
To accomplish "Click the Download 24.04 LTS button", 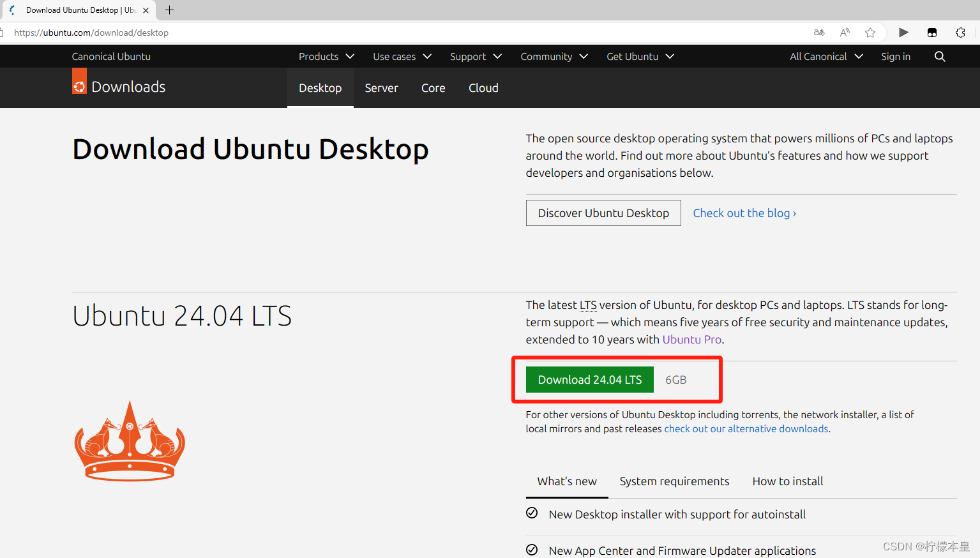I will click(x=589, y=379).
